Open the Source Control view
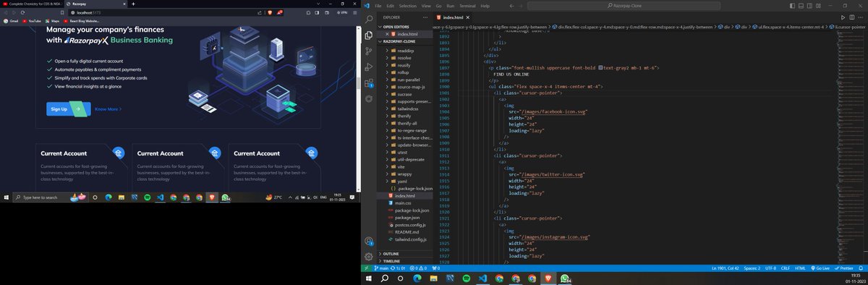This screenshot has height=285, width=868. [x=369, y=51]
